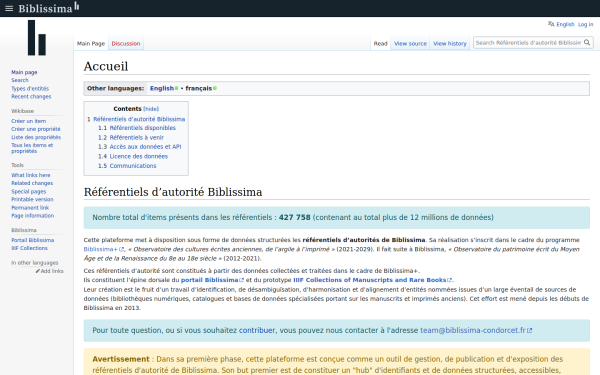Viewport: 600px width, 375px height.
Task: Open Types d'entités sidebar link
Action: (x=30, y=88)
